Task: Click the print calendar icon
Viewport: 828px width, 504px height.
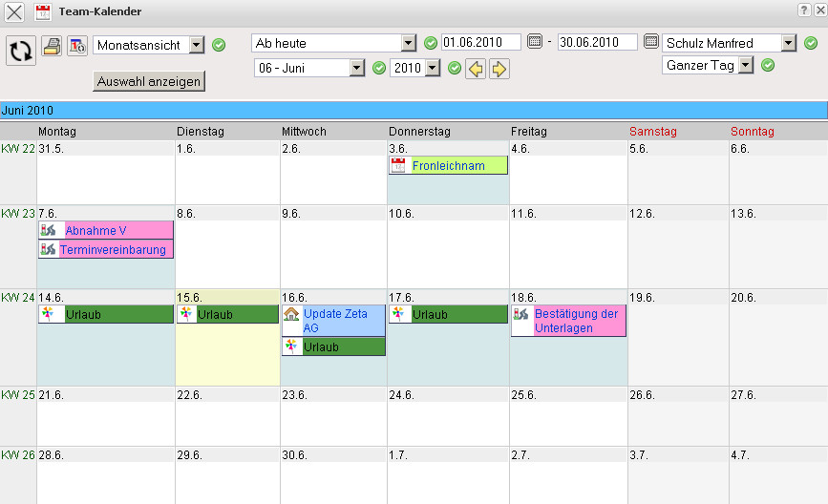Action: coord(53,46)
